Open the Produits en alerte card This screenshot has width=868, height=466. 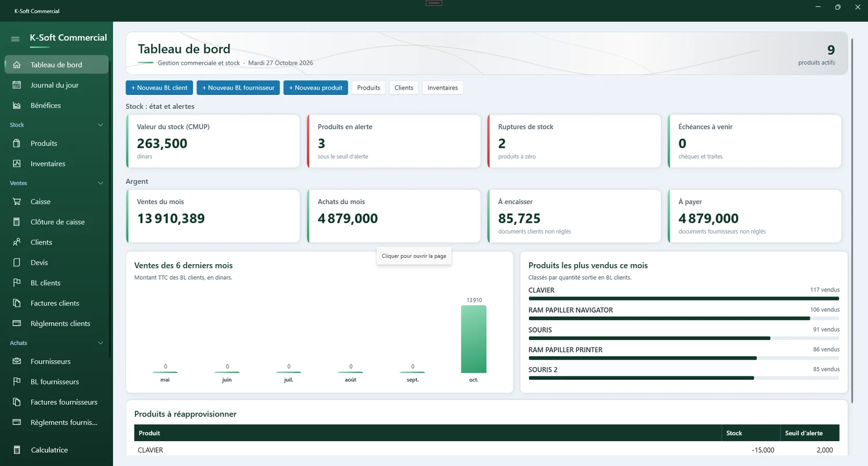[x=393, y=141]
